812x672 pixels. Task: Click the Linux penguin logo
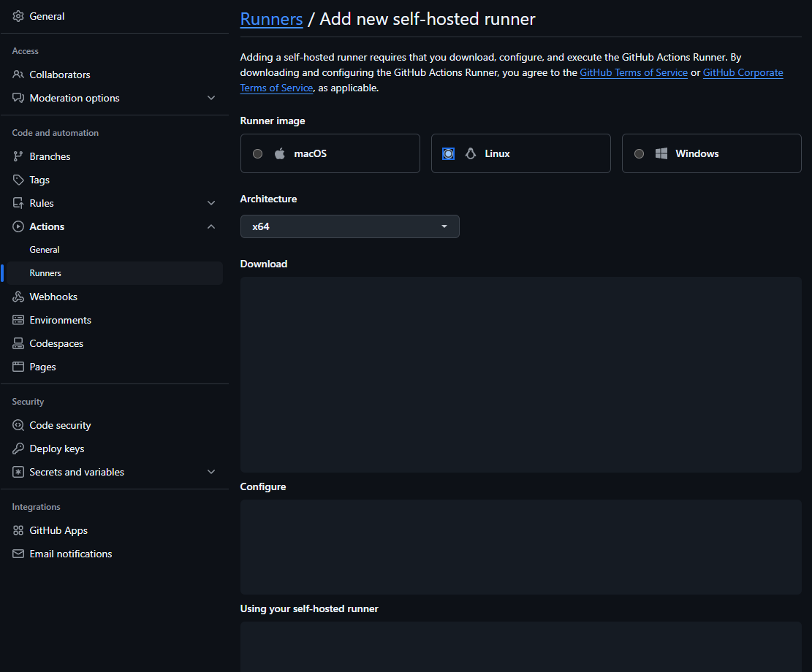pyautogui.click(x=470, y=153)
